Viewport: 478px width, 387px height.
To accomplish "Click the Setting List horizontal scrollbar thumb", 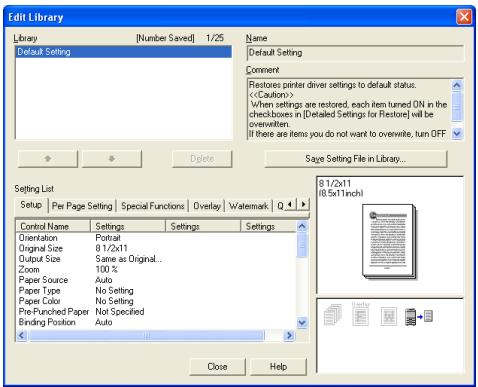I will (x=146, y=335).
